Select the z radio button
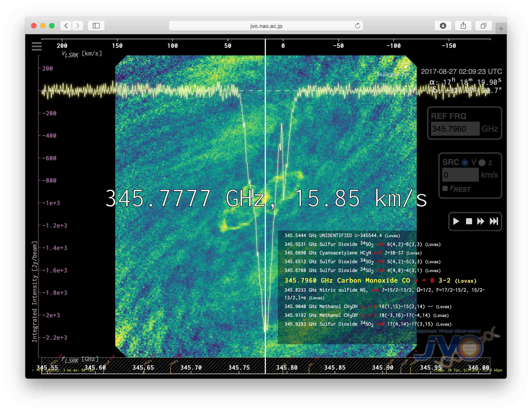 (x=482, y=163)
